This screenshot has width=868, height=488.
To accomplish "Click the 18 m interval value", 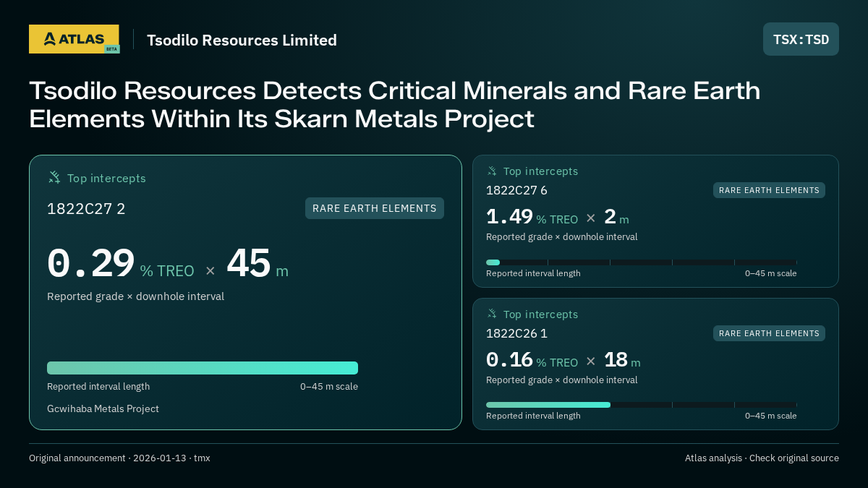I will (x=622, y=360).
